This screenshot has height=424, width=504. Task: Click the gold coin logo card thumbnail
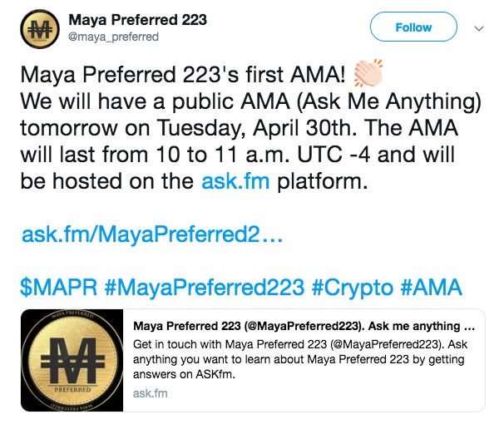(73, 361)
